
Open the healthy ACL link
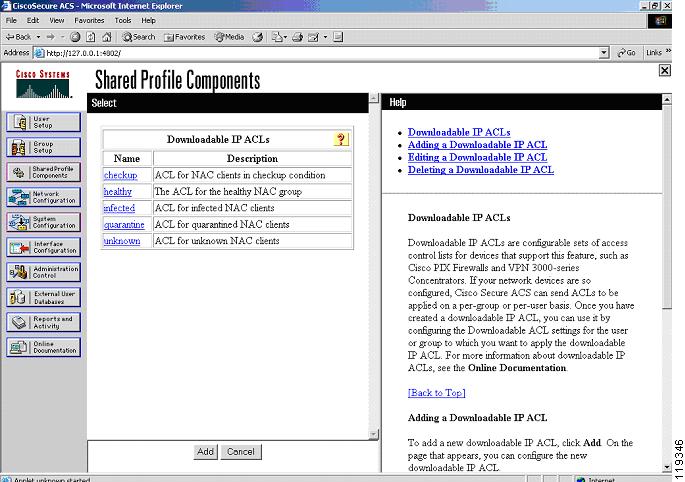(x=118, y=191)
